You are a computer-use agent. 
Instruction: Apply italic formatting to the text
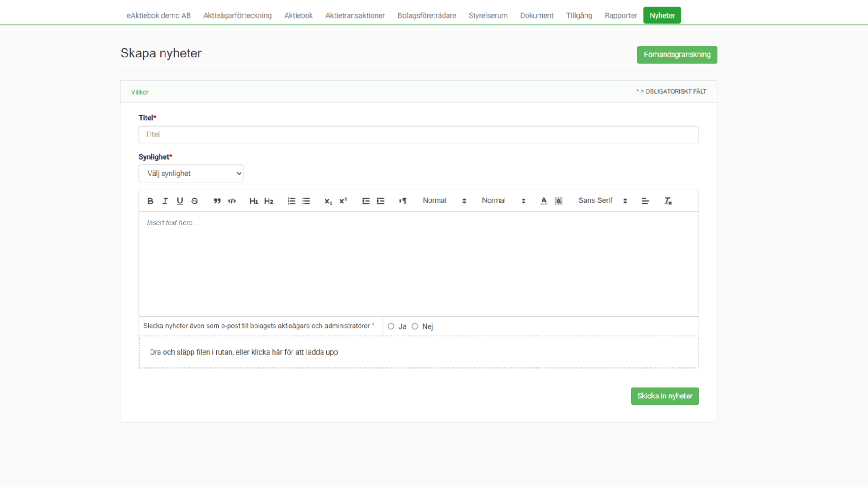click(x=165, y=201)
